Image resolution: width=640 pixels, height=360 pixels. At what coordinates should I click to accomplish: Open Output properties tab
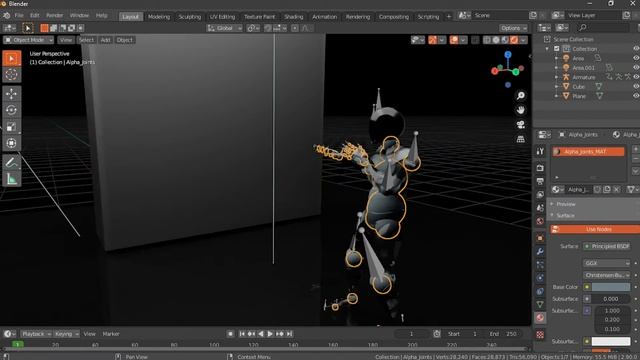coord(540,181)
